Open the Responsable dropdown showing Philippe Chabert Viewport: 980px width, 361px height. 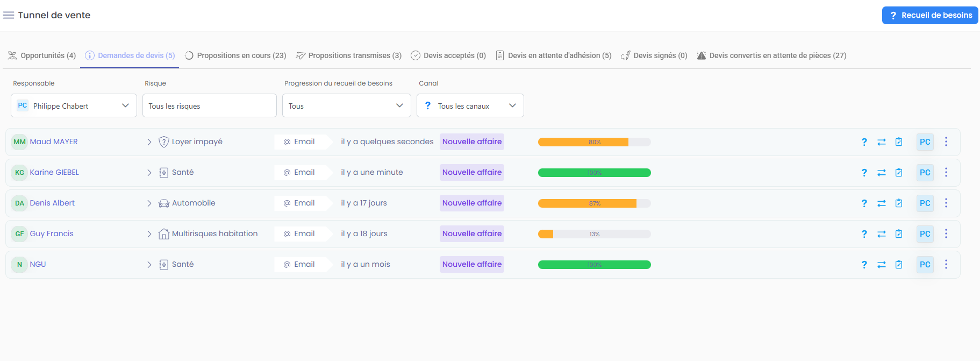(74, 105)
